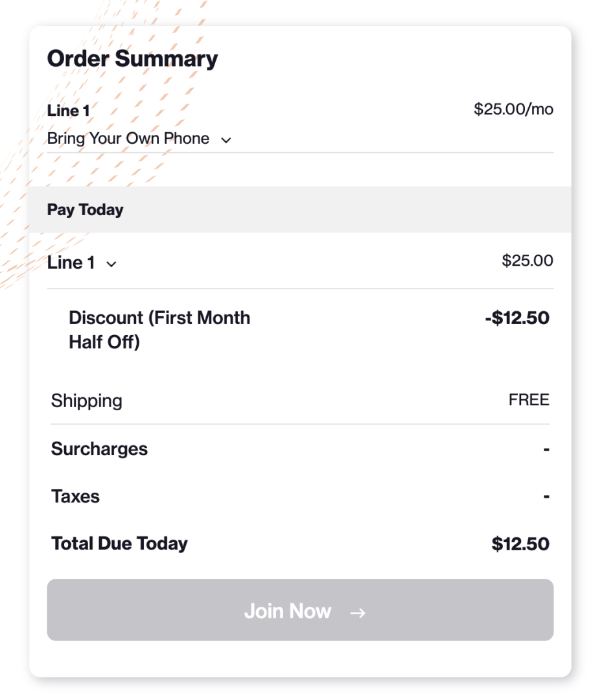This screenshot has height=700, width=593.
Task: Click the bold Line 1 heading at top
Action: (x=68, y=111)
